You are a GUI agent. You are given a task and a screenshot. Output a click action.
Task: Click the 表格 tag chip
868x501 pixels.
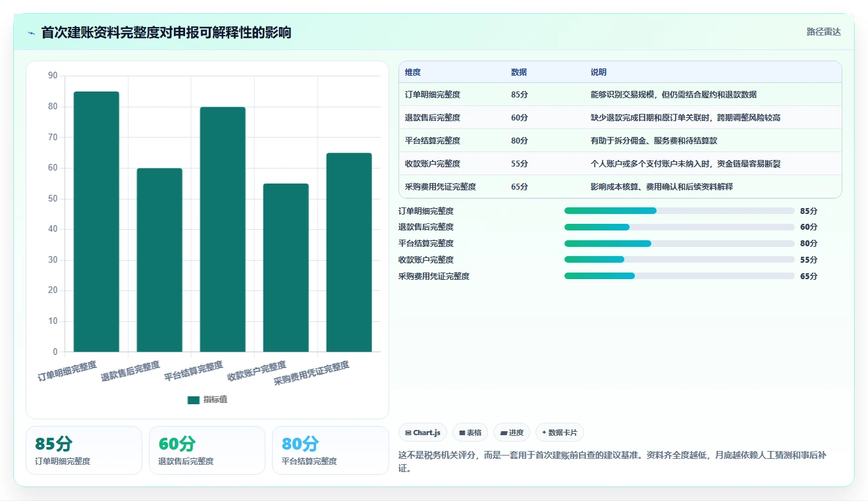click(x=470, y=433)
